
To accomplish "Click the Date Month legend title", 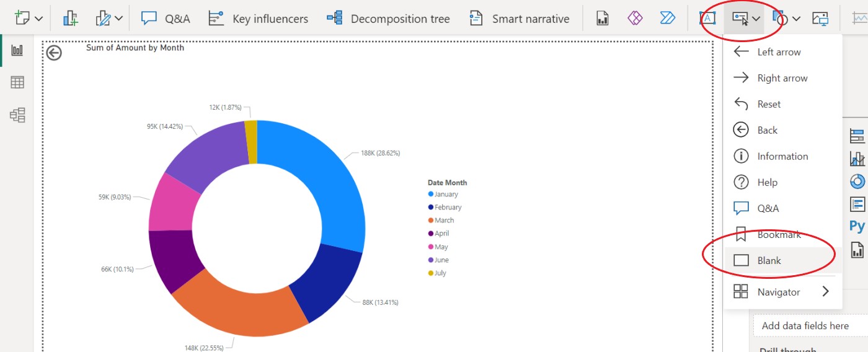I will pos(447,183).
